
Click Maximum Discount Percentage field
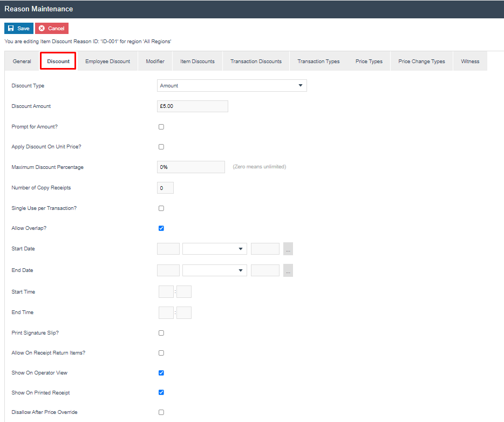point(191,167)
